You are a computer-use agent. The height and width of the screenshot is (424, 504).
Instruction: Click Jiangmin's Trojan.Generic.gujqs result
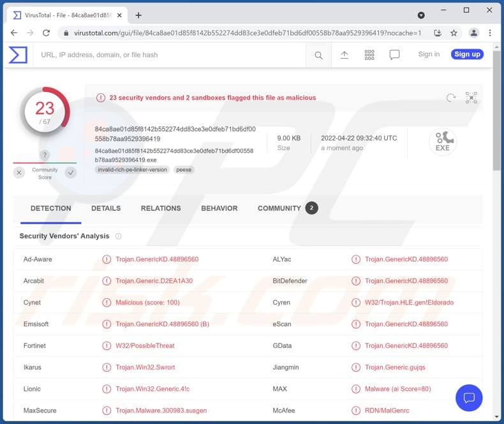pos(395,367)
